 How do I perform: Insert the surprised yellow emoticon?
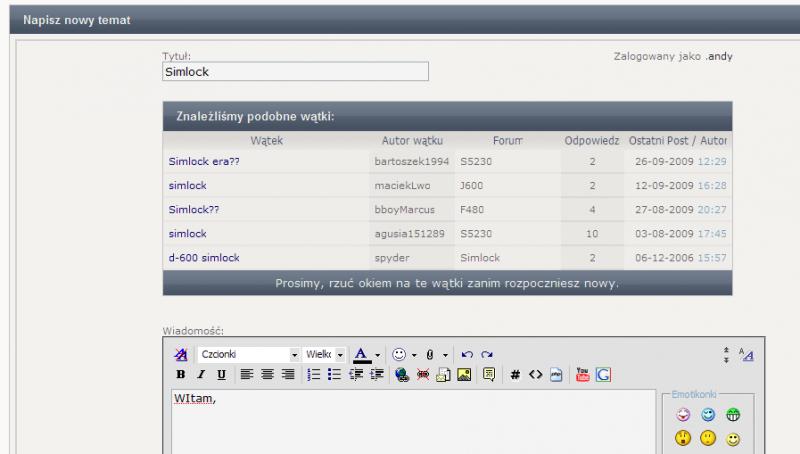coord(683,438)
